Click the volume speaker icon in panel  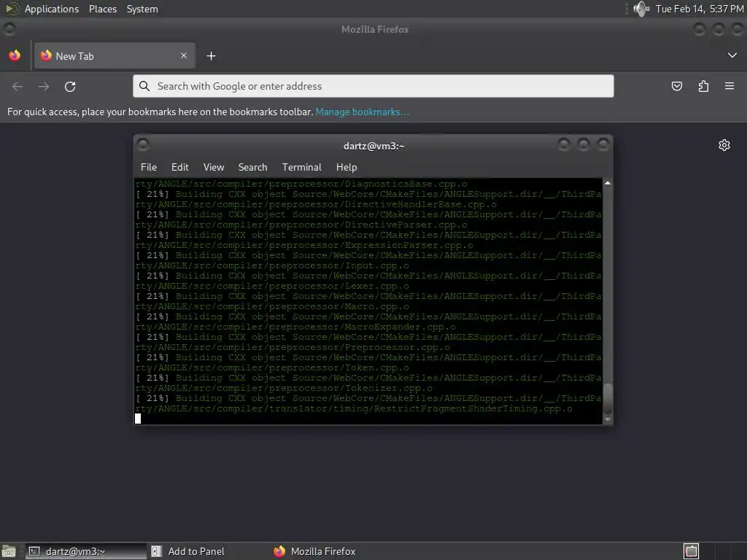[x=641, y=9]
